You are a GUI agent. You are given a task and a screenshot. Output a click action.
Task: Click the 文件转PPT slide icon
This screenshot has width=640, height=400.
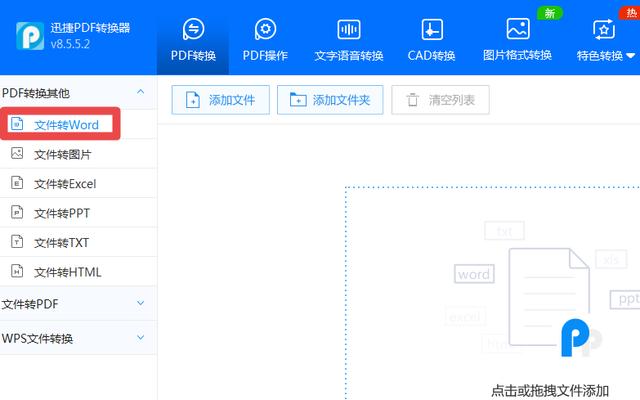17,212
